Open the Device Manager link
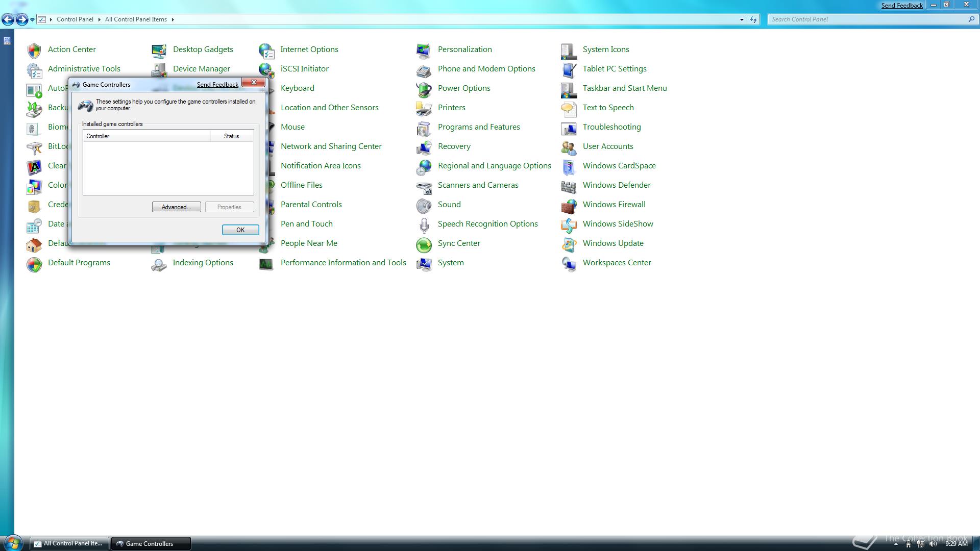This screenshot has width=980, height=551. tap(202, 69)
